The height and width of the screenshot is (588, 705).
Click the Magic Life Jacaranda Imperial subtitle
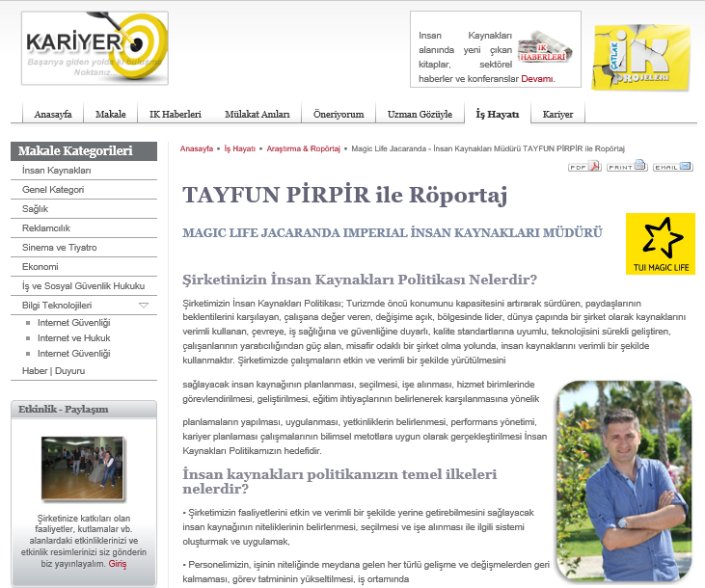coord(393,233)
